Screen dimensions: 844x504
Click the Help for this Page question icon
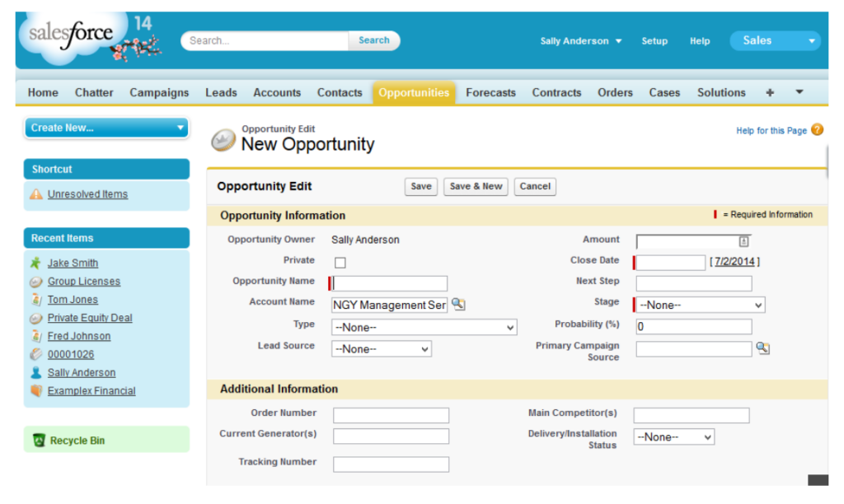coord(817,129)
